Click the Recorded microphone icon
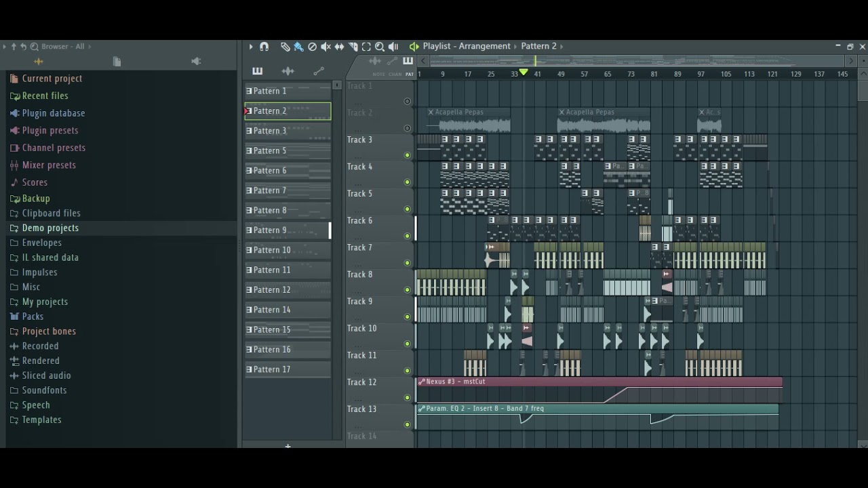The height and width of the screenshot is (488, 868). click(x=14, y=346)
